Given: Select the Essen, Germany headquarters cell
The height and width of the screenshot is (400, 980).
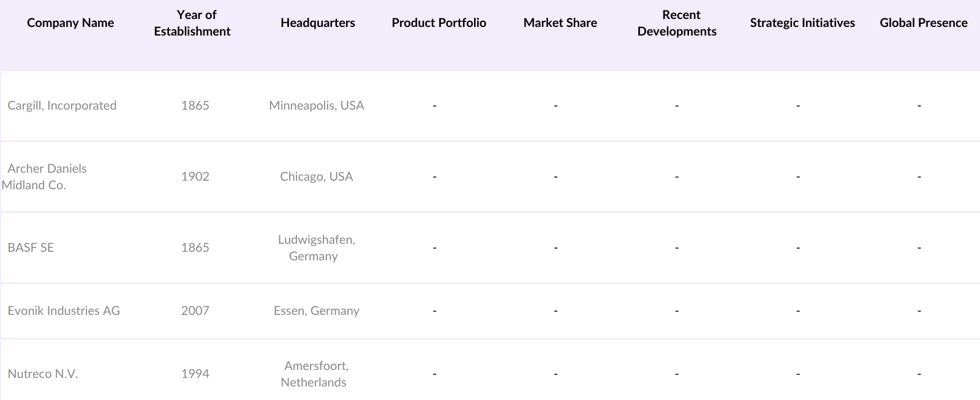Looking at the screenshot, I should (x=316, y=311).
